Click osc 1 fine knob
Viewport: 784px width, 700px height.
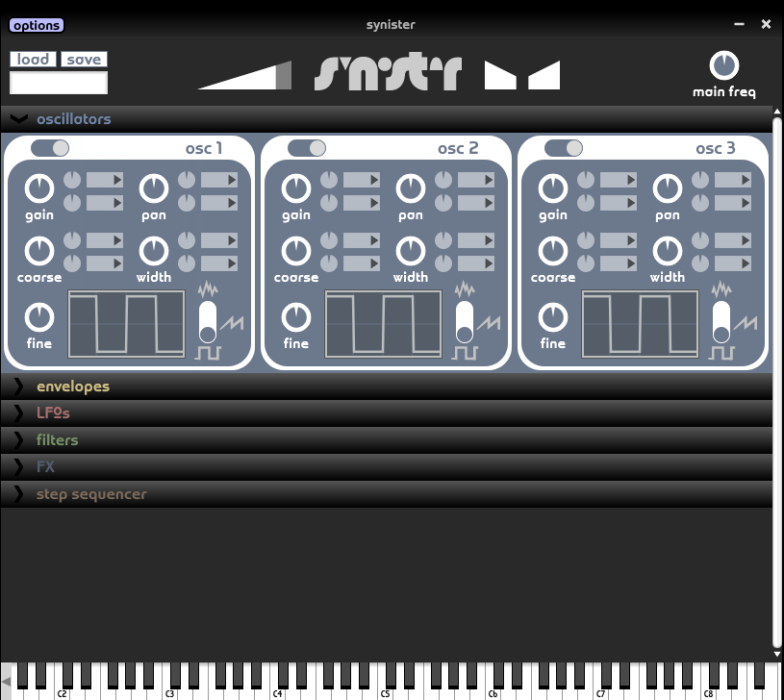tap(39, 316)
